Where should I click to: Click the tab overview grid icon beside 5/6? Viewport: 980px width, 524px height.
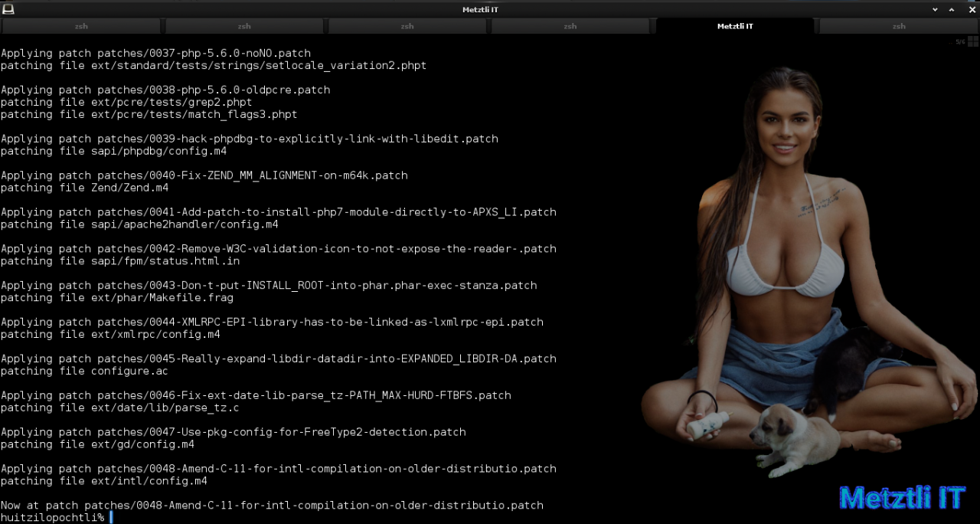click(972, 42)
